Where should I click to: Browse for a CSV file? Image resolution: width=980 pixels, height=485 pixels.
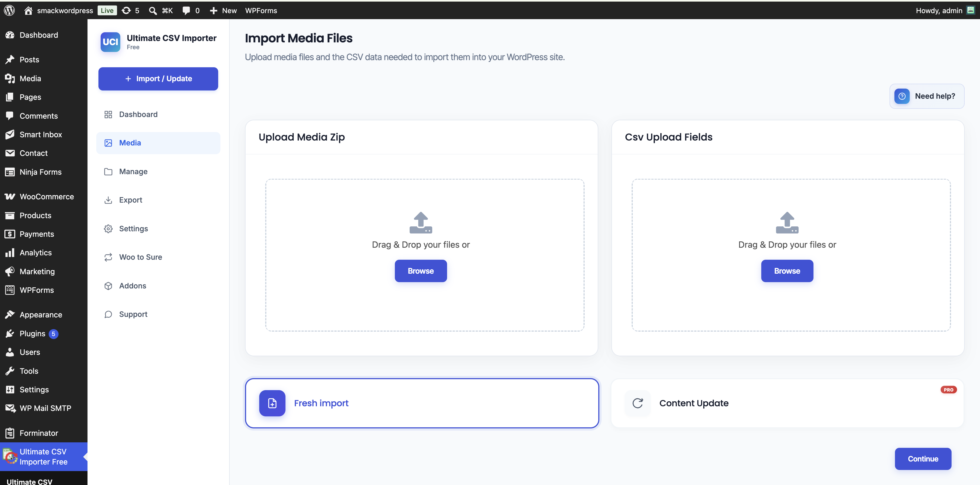[787, 271]
